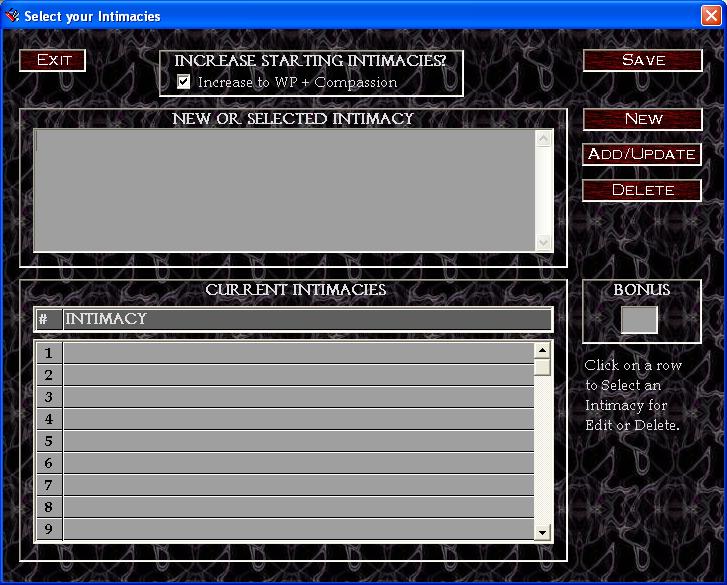Close the Select your Intimacies window
The height and width of the screenshot is (585, 727).
tap(711, 16)
